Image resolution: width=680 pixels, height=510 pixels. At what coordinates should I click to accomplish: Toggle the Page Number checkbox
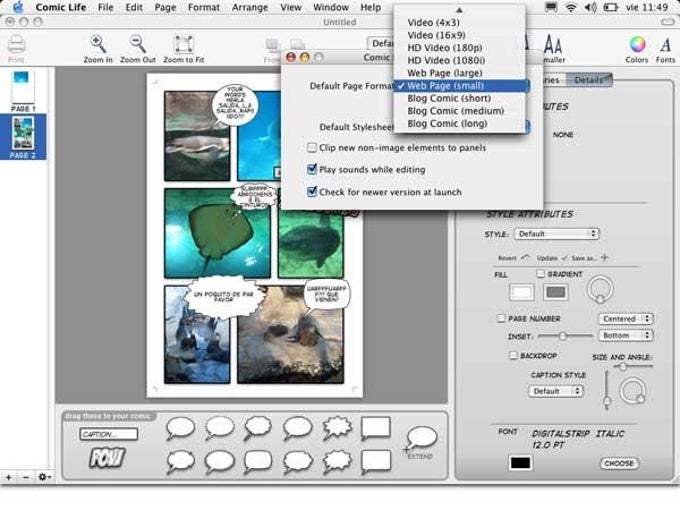pyautogui.click(x=501, y=319)
